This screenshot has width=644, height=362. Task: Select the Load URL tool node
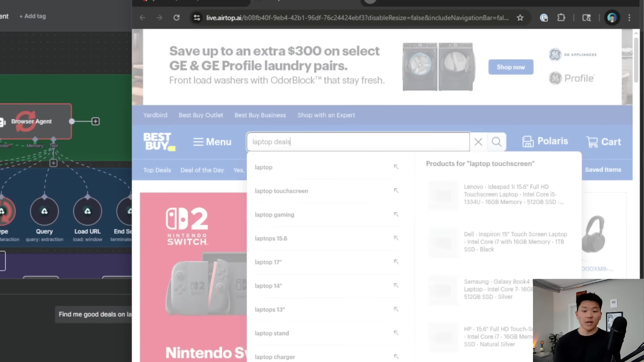[x=88, y=212]
